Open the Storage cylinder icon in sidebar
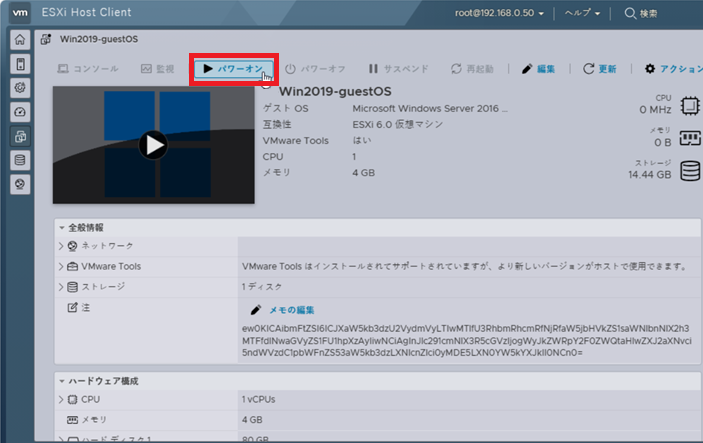 19,160
